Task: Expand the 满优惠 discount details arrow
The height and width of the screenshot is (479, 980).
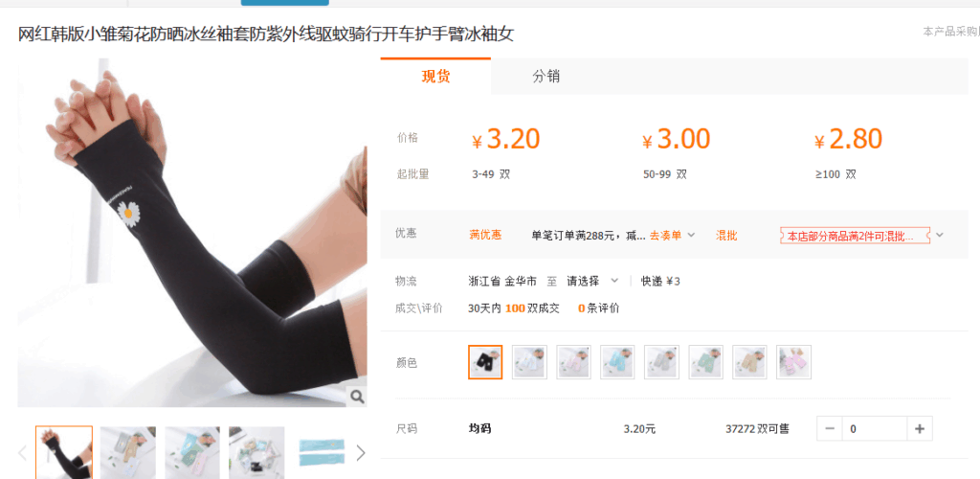Action: 691,235
